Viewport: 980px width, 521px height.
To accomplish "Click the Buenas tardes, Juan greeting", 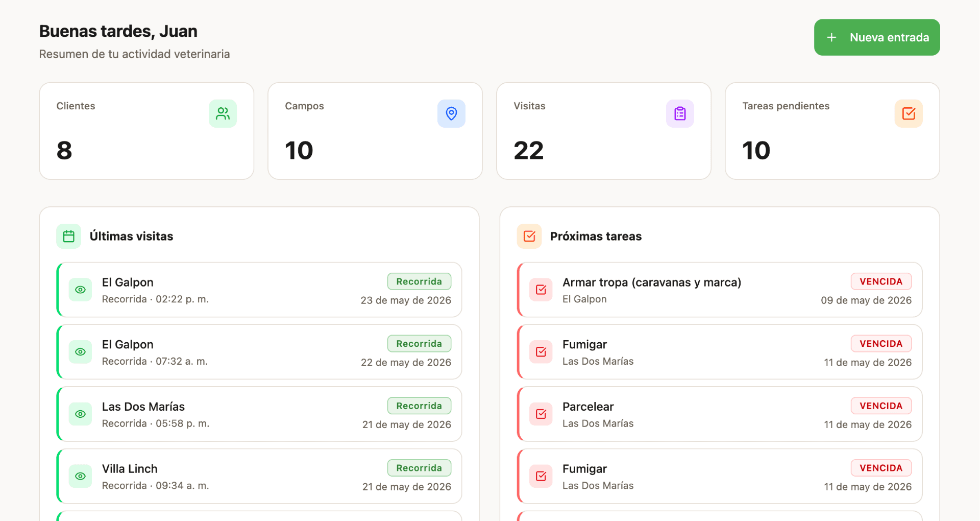I will 118,31.
